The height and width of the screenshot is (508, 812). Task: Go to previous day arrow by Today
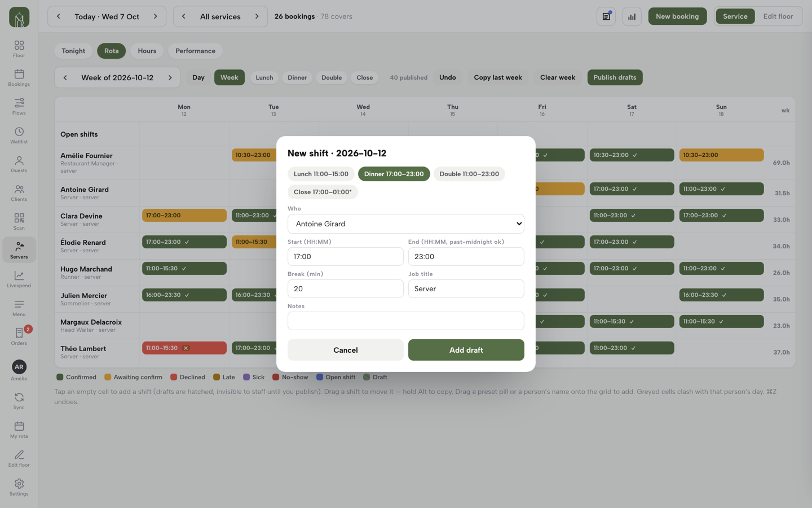click(x=58, y=16)
